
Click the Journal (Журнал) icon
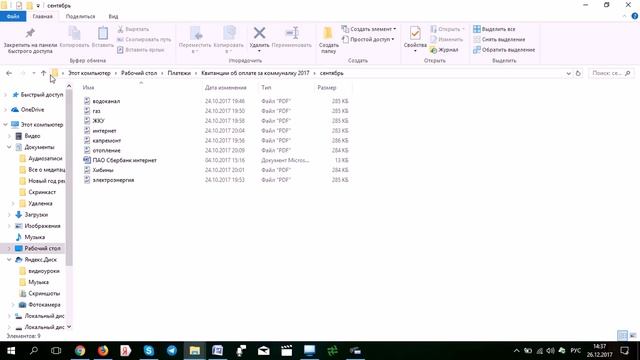433,50
